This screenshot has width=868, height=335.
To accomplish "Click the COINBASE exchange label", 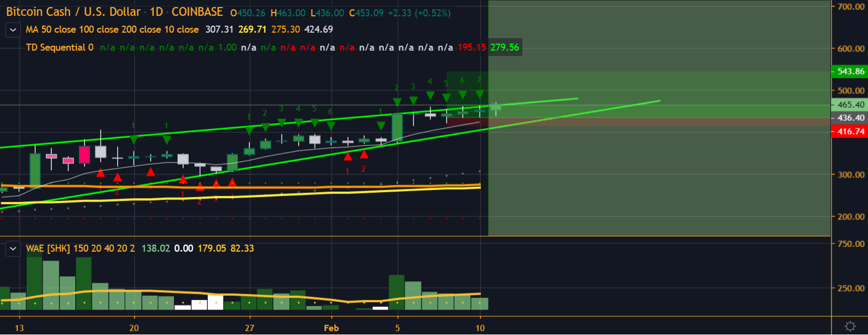I will point(197,12).
